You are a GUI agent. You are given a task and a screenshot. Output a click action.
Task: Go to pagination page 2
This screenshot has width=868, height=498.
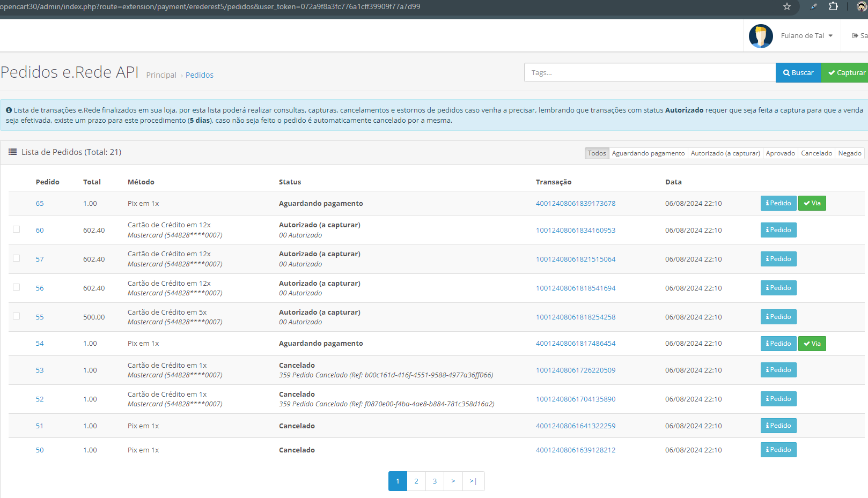coord(416,481)
